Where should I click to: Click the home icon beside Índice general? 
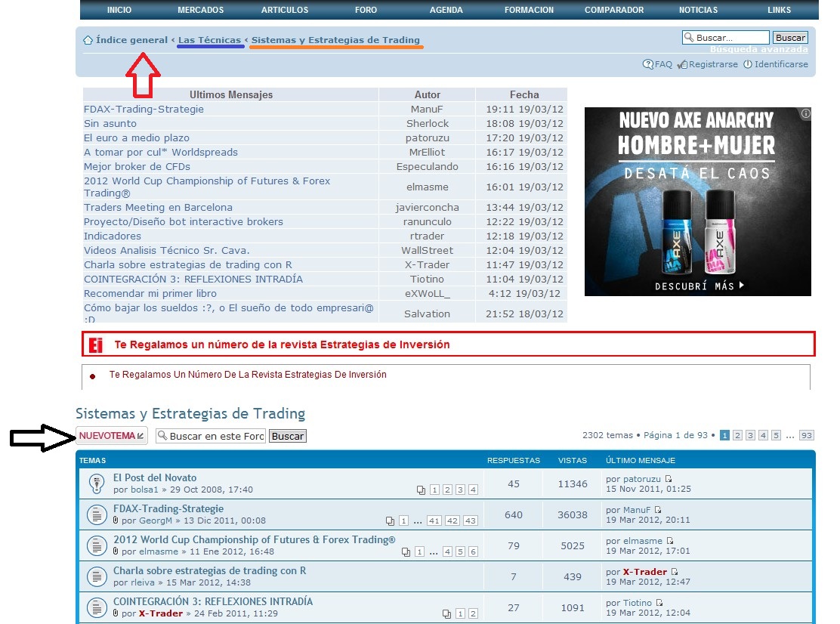(x=88, y=40)
